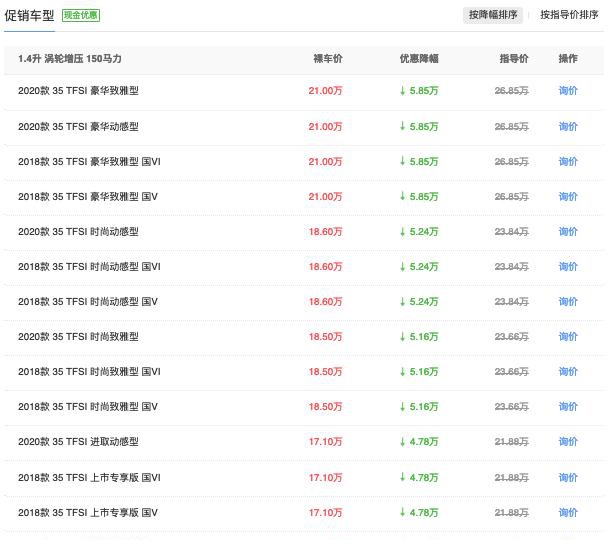Click 询价 for 2018款 时尚致雅型 国V

[x=568, y=406]
